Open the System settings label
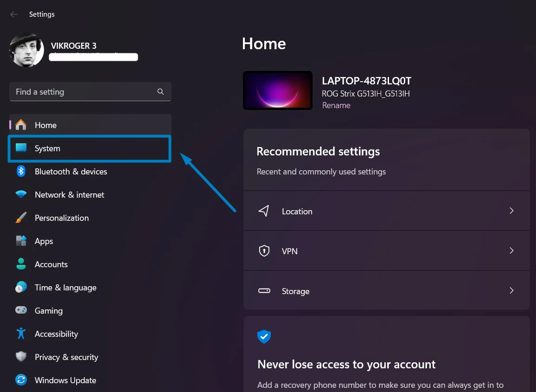 (x=47, y=148)
